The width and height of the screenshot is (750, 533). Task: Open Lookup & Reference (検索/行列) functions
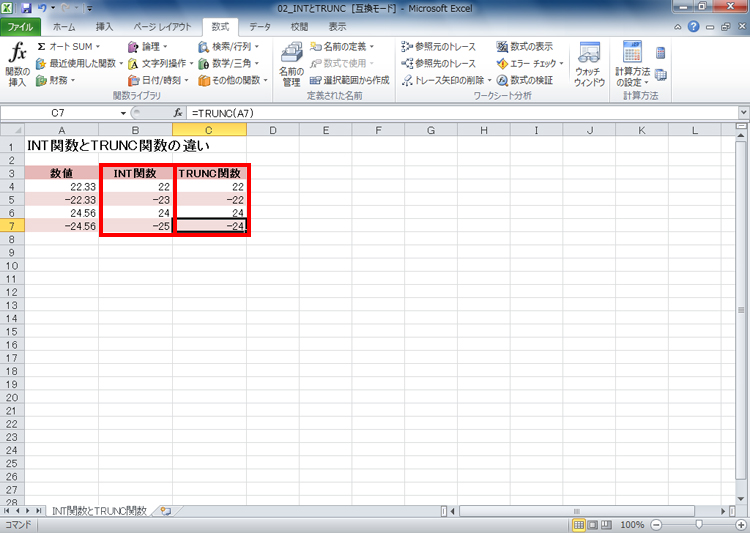click(229, 46)
